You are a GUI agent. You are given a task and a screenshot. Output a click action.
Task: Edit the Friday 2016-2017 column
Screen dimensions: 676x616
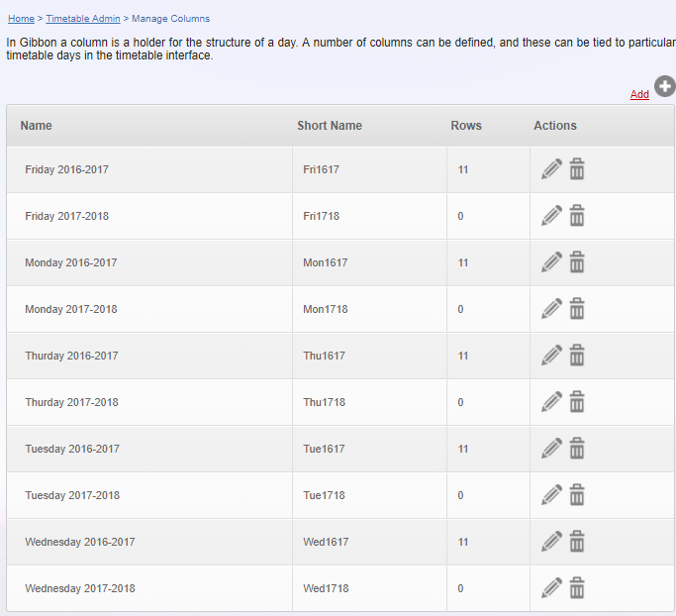pyautogui.click(x=551, y=168)
